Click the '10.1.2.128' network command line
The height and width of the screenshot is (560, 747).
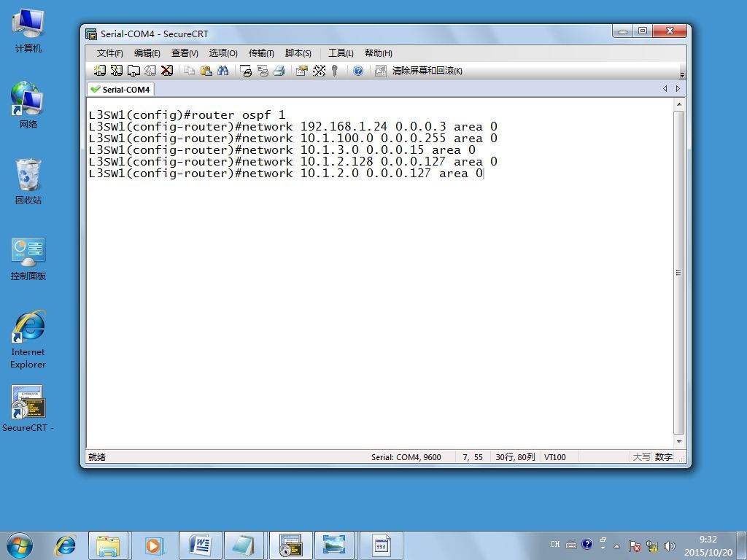293,162
